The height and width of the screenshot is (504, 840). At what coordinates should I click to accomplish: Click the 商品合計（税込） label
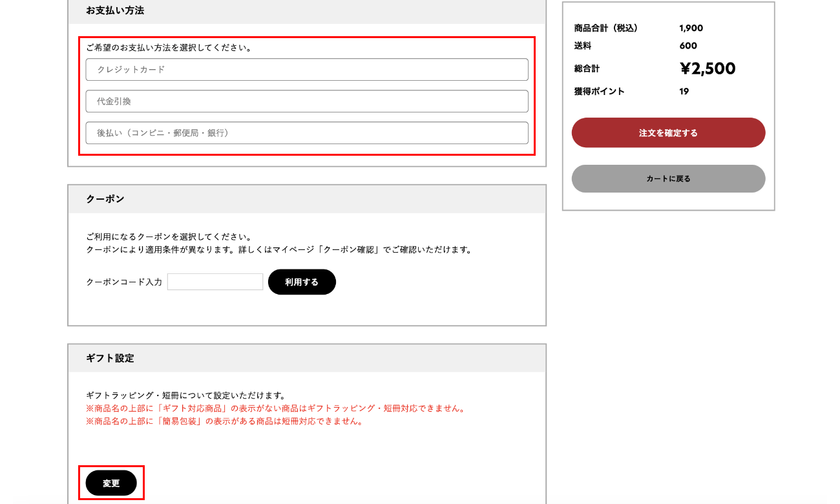606,28
